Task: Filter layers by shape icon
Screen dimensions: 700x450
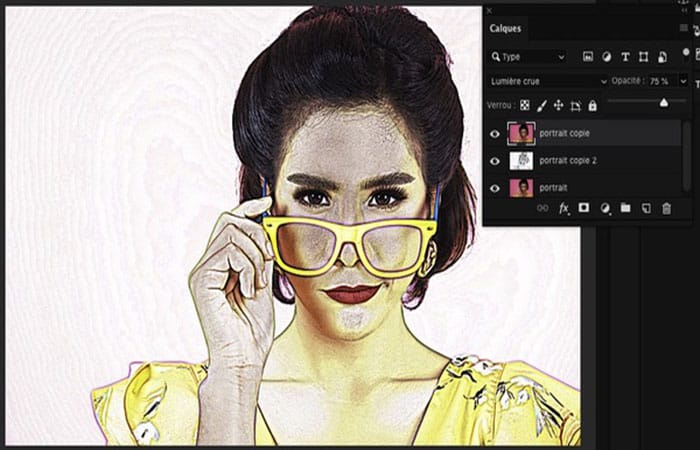Action: click(643, 57)
